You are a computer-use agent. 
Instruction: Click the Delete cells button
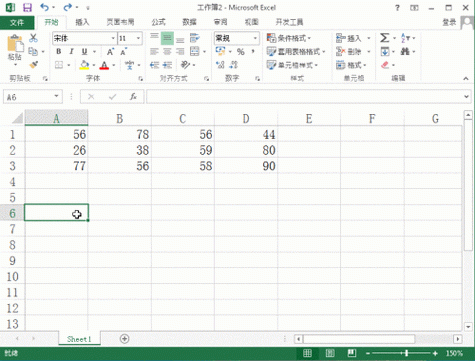349,52
